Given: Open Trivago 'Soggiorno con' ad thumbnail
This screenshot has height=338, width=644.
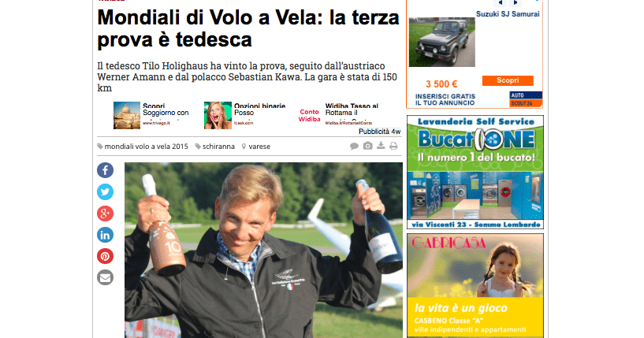Looking at the screenshot, I should 127,115.
